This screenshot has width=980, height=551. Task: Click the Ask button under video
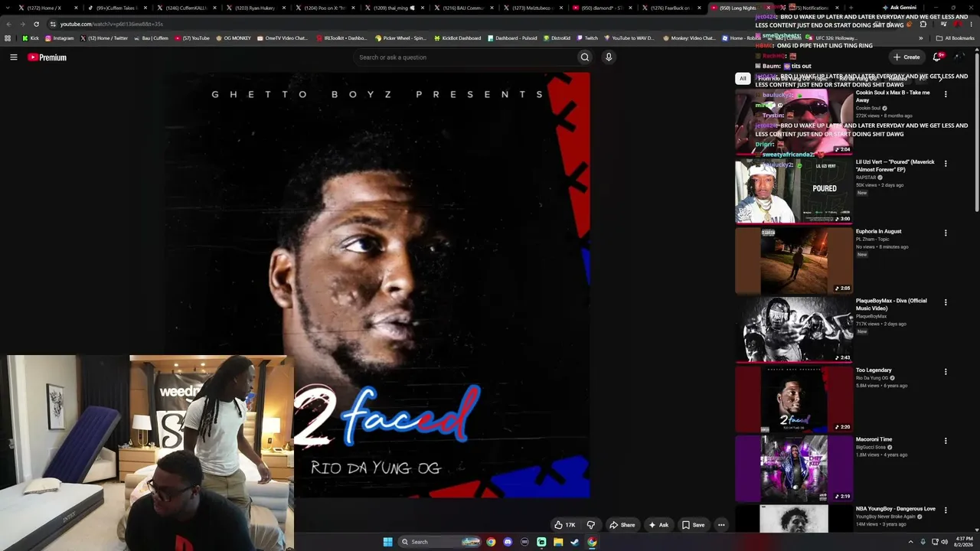pyautogui.click(x=658, y=525)
